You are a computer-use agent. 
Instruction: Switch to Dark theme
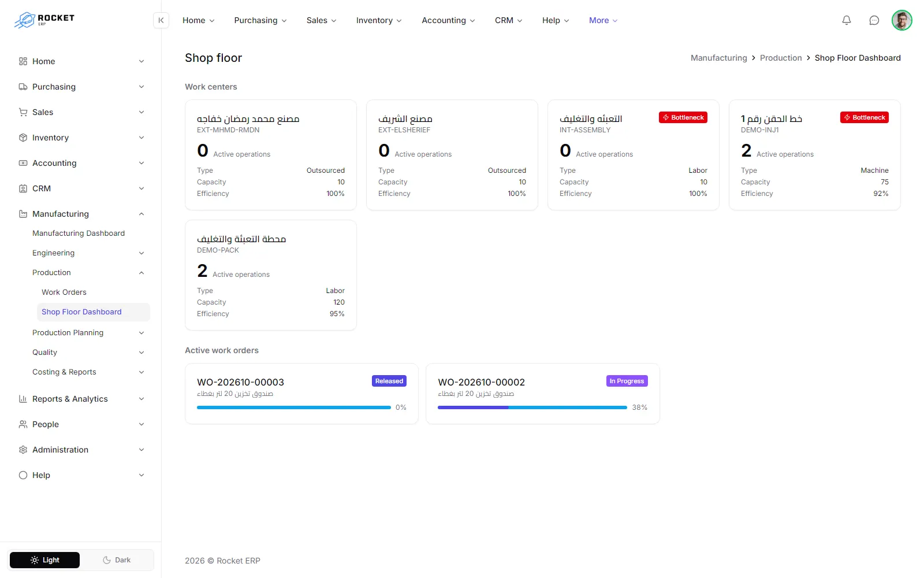117,560
